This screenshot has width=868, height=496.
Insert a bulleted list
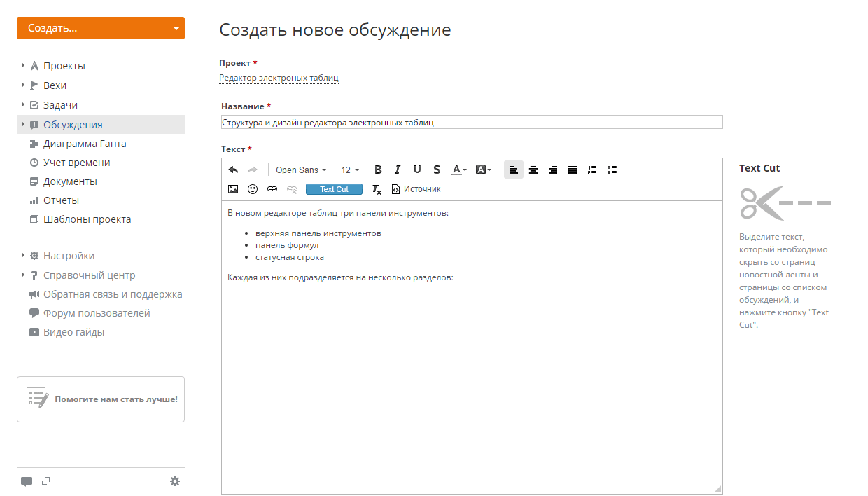[612, 170]
